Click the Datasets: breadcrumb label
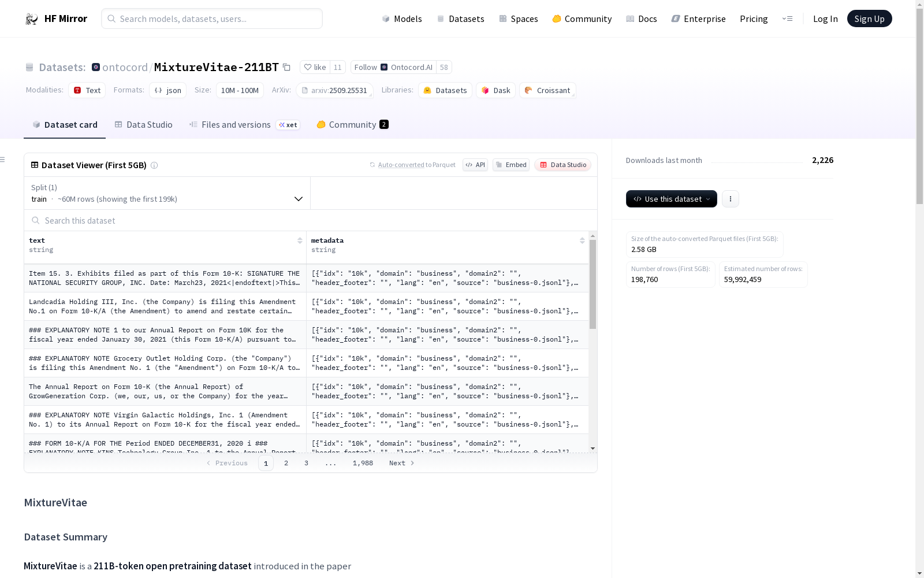This screenshot has width=924, height=578. pyautogui.click(x=62, y=67)
